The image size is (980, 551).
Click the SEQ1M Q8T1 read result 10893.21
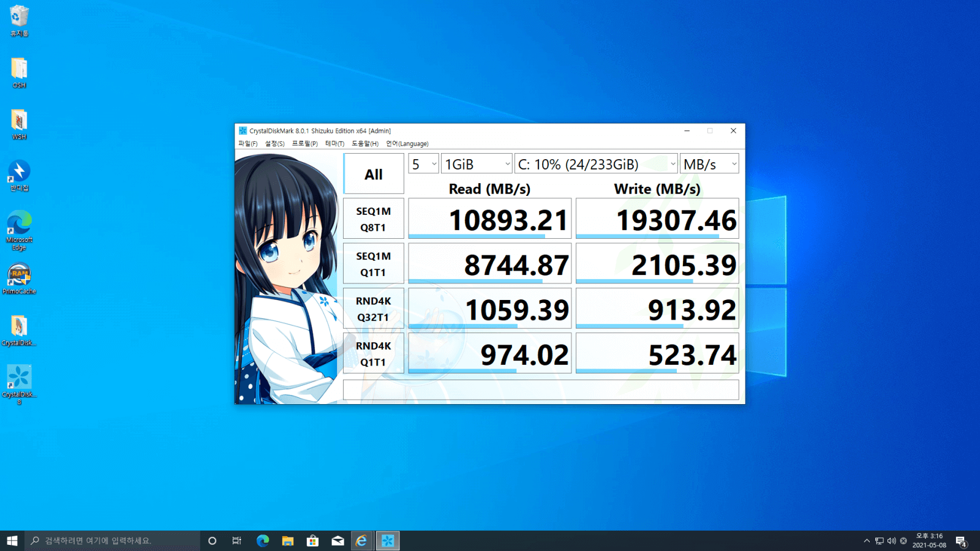pos(490,219)
